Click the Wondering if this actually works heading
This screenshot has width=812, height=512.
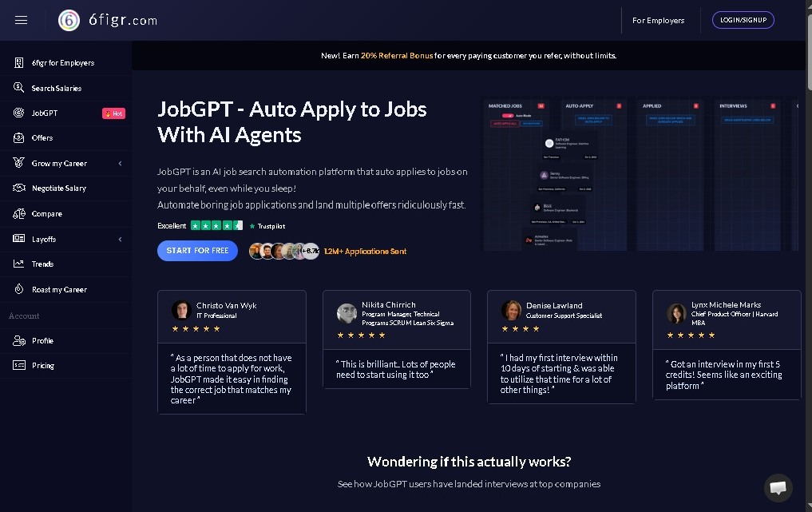[x=469, y=462]
